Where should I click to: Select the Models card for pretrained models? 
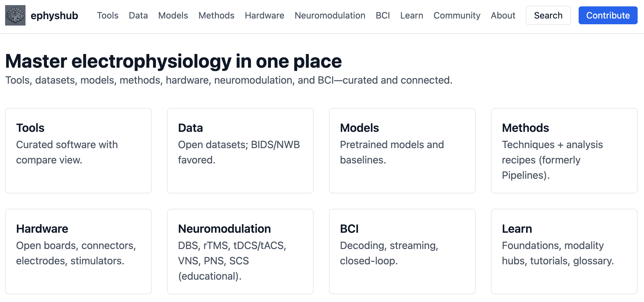402,150
